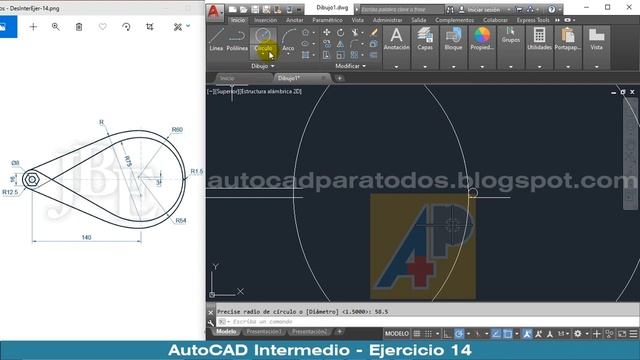The image size is (640, 360).
Task: Toggle clean screen icon in status bar
Action: pos(622,334)
